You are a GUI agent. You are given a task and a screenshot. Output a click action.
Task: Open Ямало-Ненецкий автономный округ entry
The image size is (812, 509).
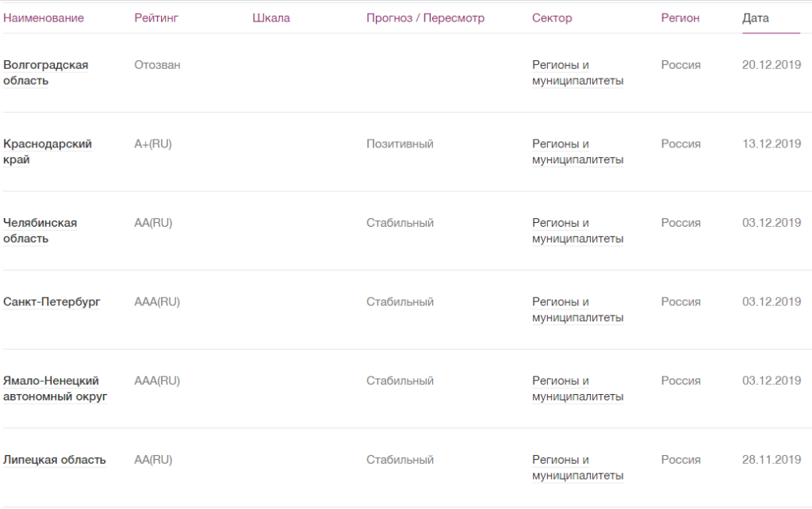coord(55,388)
